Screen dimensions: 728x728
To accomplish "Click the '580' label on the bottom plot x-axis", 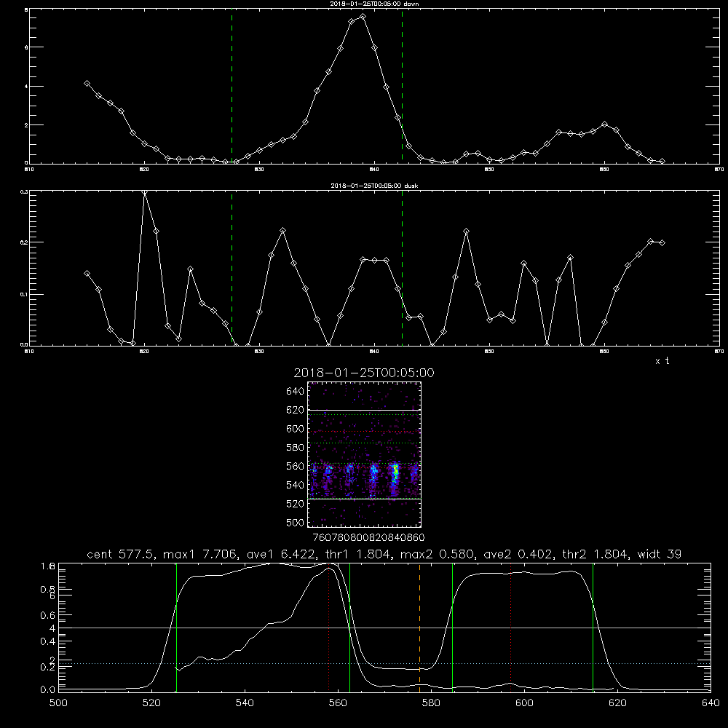I will tap(431, 703).
